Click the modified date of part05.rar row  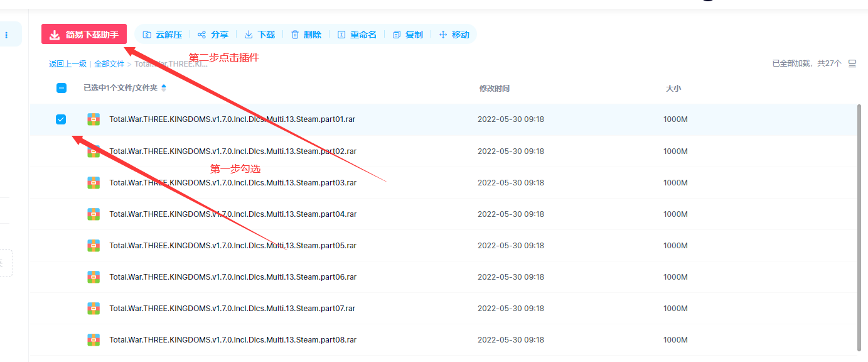(x=511, y=245)
